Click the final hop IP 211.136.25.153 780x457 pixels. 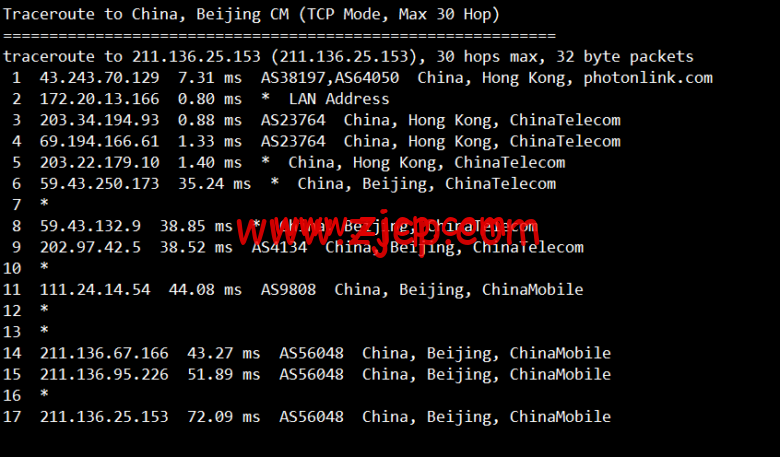pos(104,417)
